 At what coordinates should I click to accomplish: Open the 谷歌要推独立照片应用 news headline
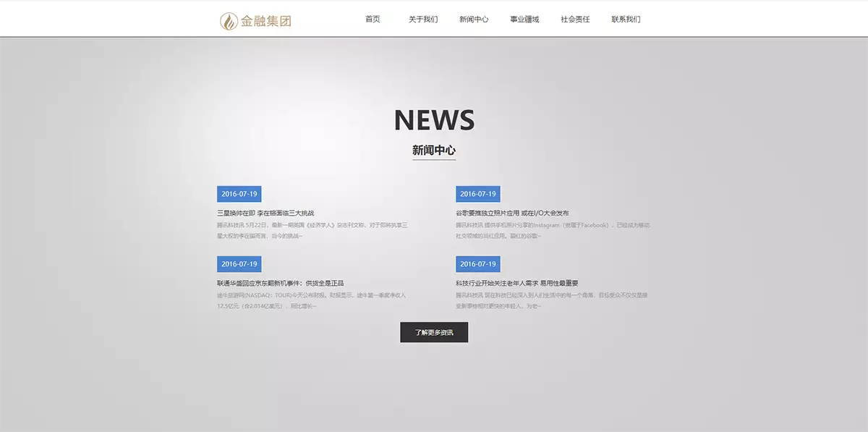[x=512, y=213]
